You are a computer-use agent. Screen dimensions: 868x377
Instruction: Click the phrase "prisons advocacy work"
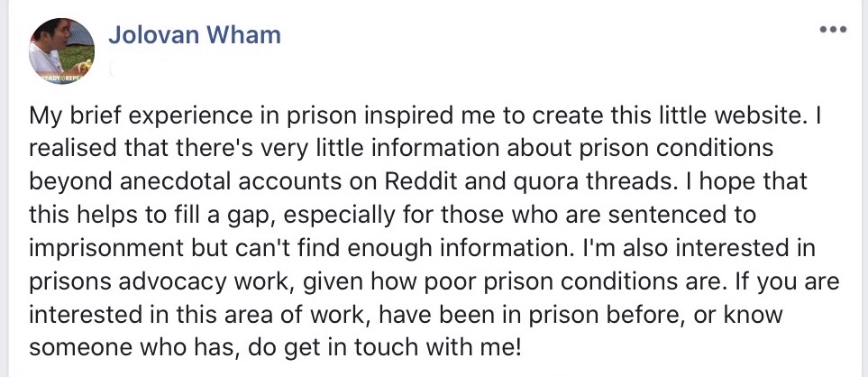click(161, 281)
